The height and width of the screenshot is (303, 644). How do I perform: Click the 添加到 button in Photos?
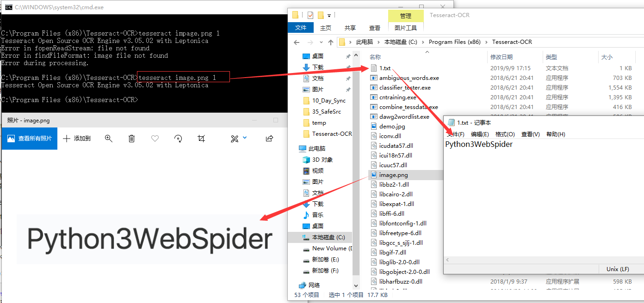coord(77,139)
